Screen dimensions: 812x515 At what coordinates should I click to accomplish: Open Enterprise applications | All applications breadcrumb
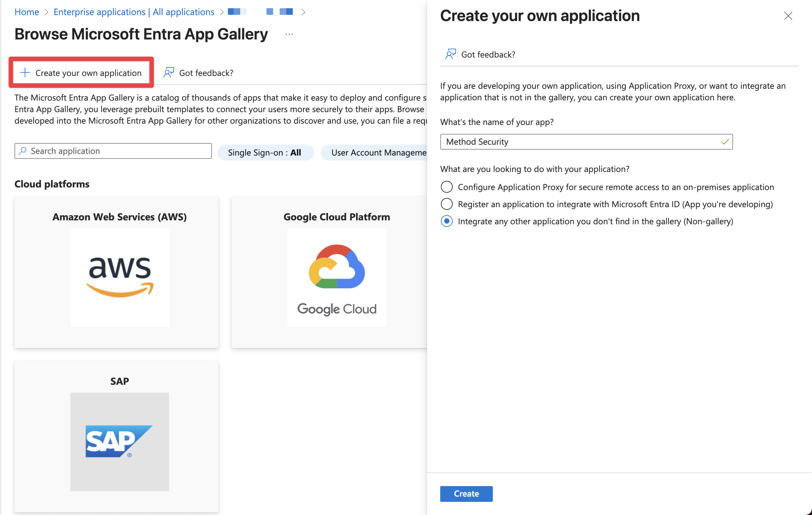[x=134, y=12]
